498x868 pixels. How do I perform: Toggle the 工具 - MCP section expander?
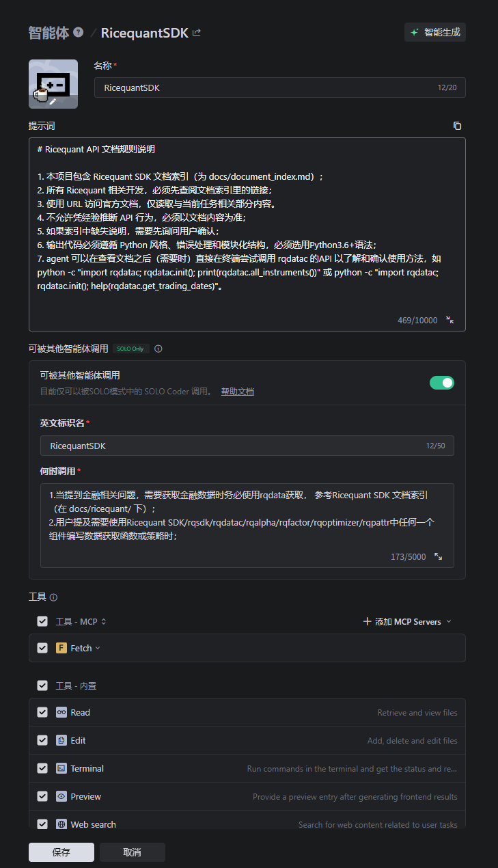point(104,622)
